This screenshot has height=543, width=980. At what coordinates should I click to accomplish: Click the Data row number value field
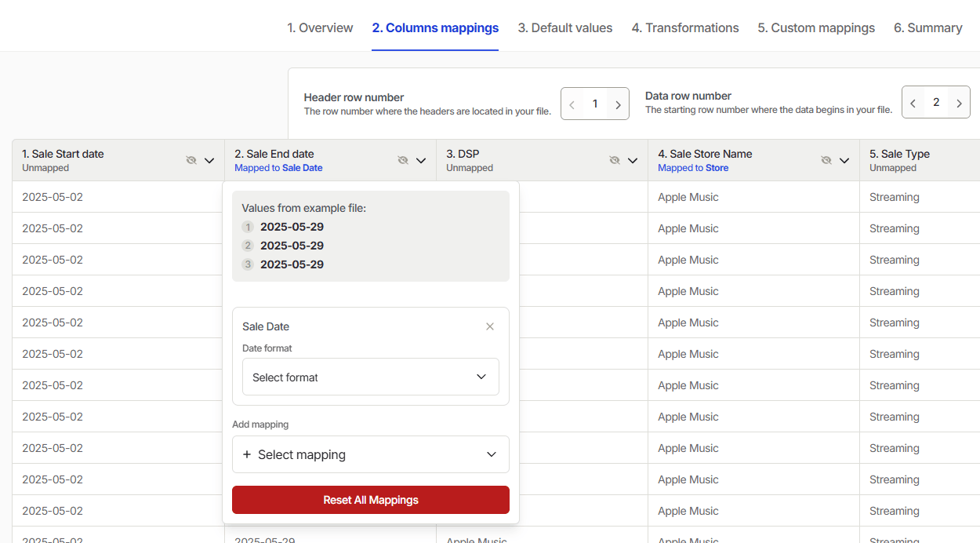click(936, 103)
